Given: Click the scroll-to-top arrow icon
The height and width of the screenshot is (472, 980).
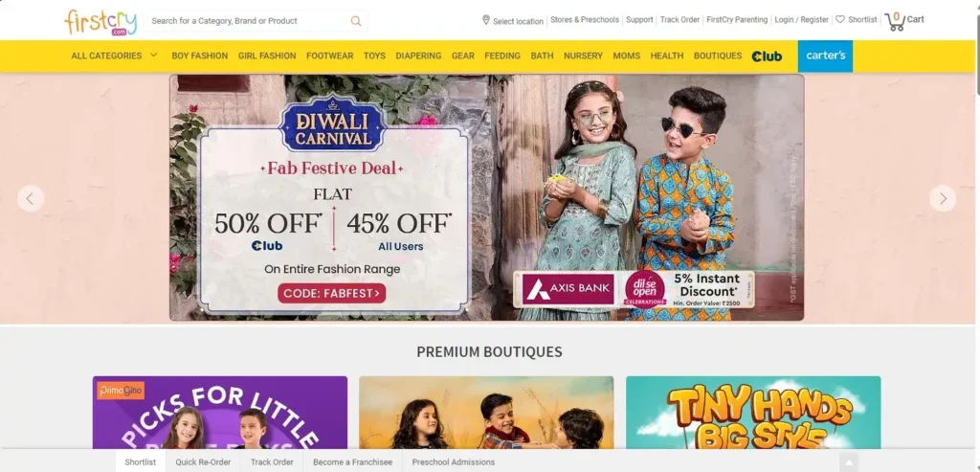Looking at the screenshot, I should pyautogui.click(x=848, y=463).
